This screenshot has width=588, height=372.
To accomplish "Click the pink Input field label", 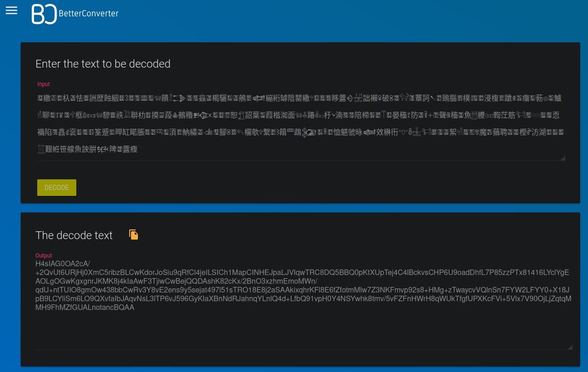I will click(x=44, y=84).
